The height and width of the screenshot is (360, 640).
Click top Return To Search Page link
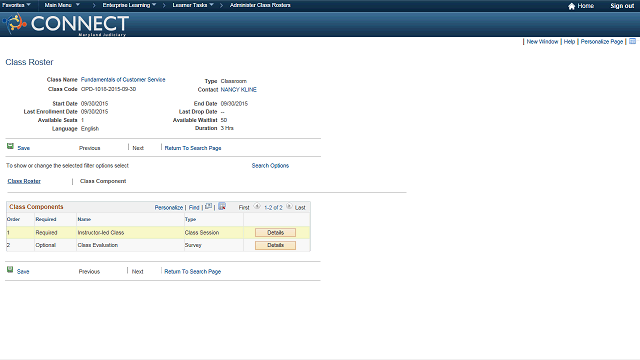tap(193, 148)
